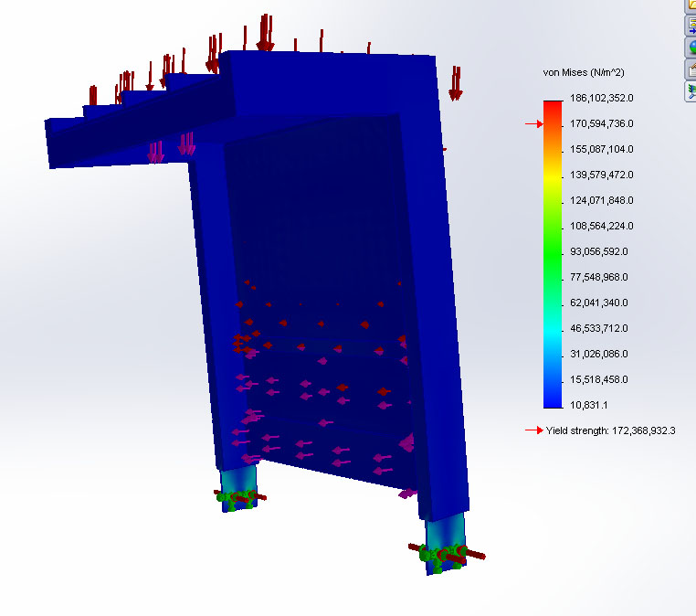Click legend value 62,041,340.0
This screenshot has height=616, width=696.
pos(599,303)
